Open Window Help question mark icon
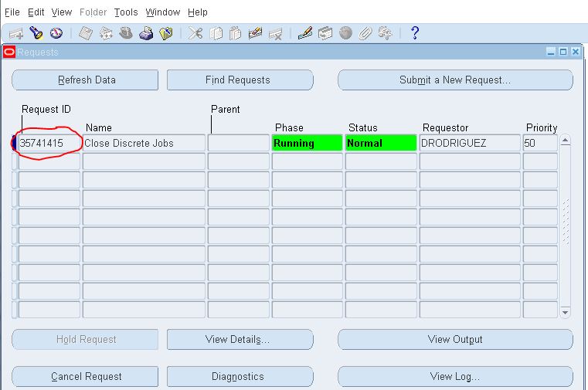This screenshot has width=588, height=390. 415,33
